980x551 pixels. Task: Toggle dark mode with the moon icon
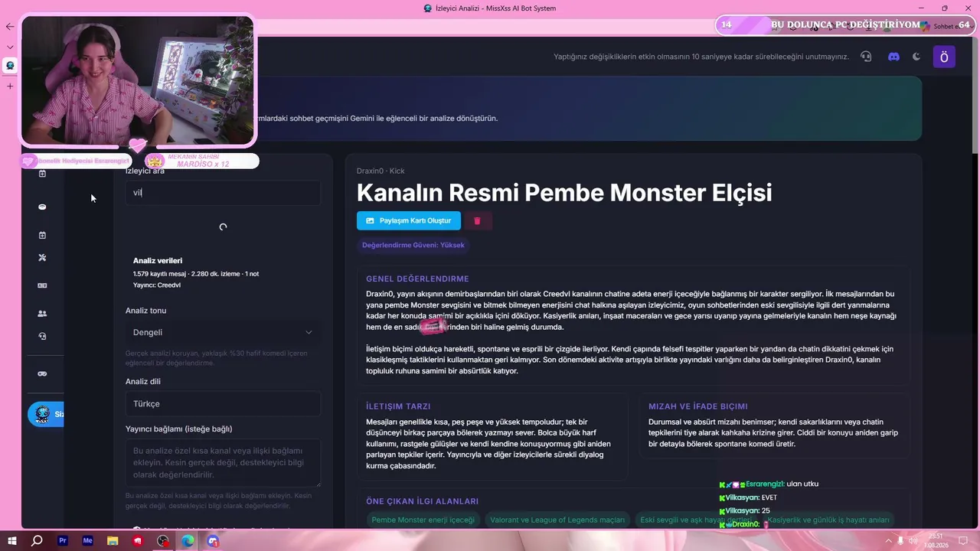(x=916, y=57)
